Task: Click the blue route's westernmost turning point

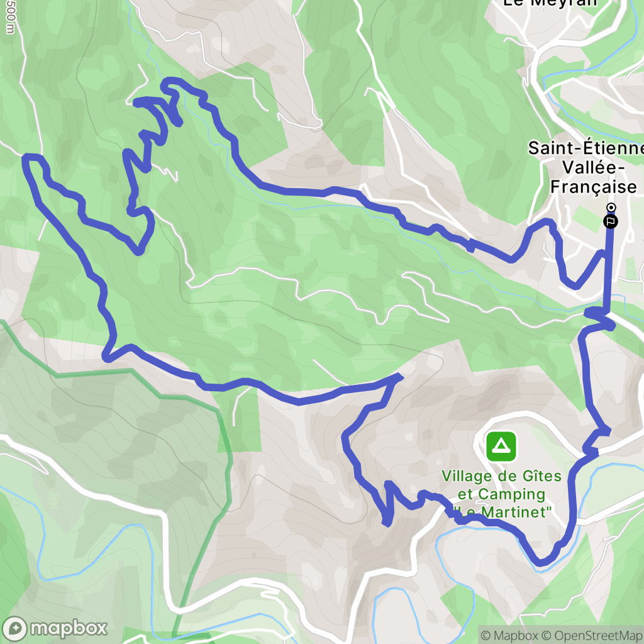Action: [x=25, y=159]
